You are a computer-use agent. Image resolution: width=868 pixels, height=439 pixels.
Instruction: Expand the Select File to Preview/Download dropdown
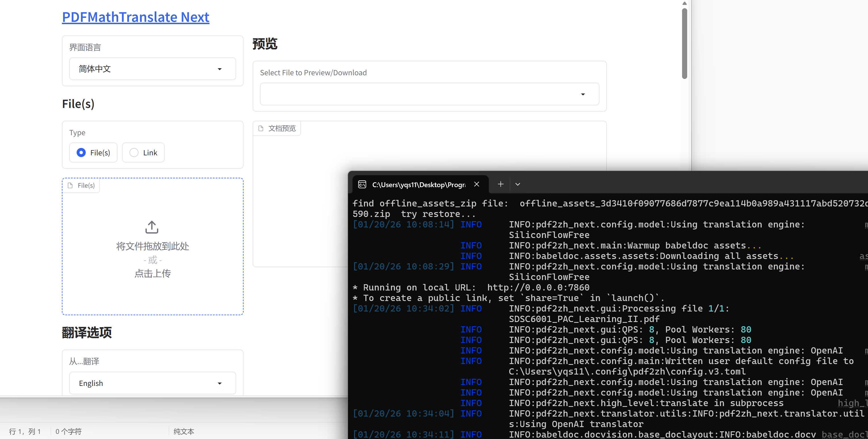(429, 94)
